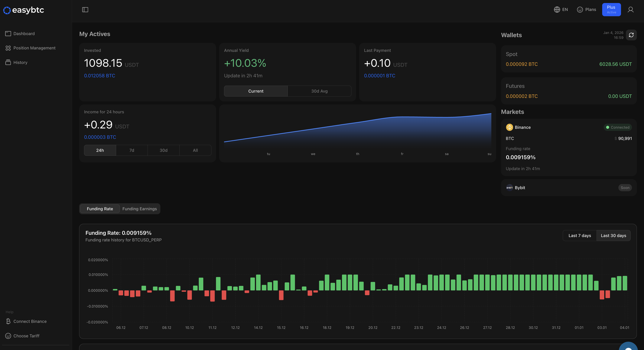Collapse the sidebar with the panel icon

85,9
